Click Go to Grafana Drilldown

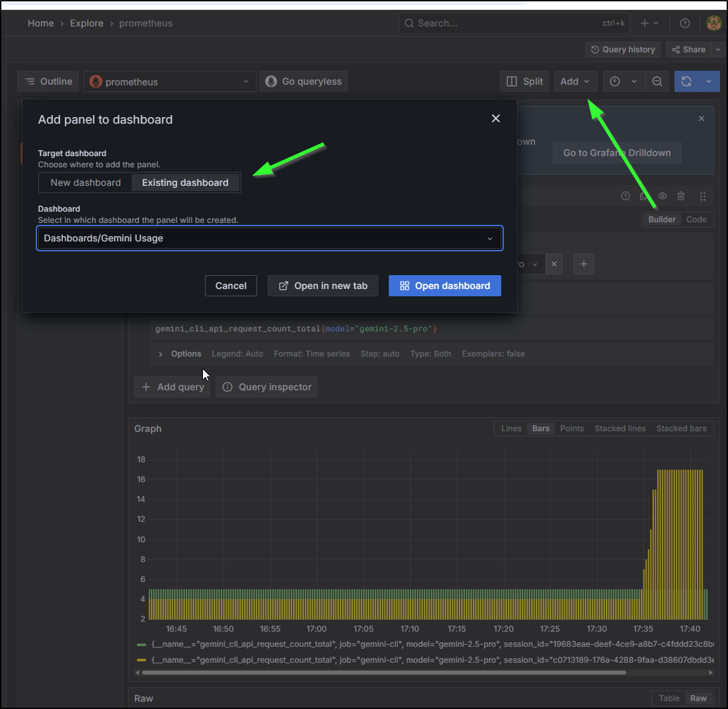pyautogui.click(x=617, y=153)
